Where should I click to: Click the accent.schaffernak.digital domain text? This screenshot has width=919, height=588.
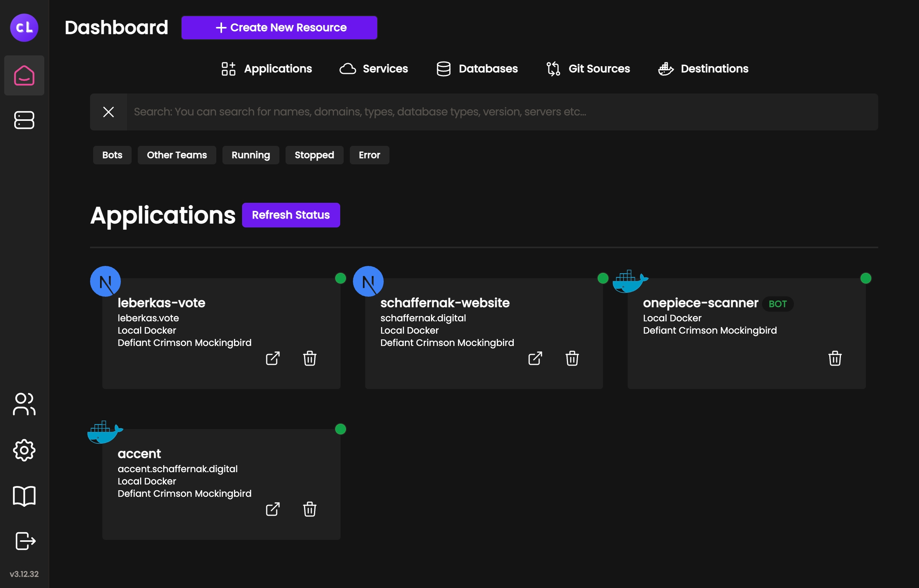pos(178,469)
